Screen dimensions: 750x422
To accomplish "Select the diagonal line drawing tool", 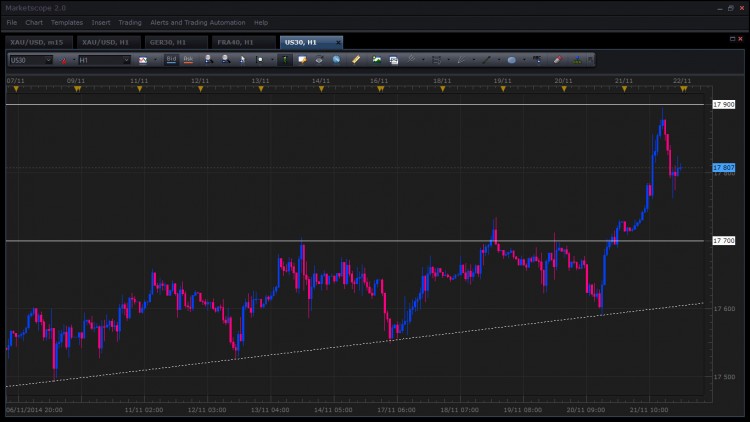I will coord(486,60).
